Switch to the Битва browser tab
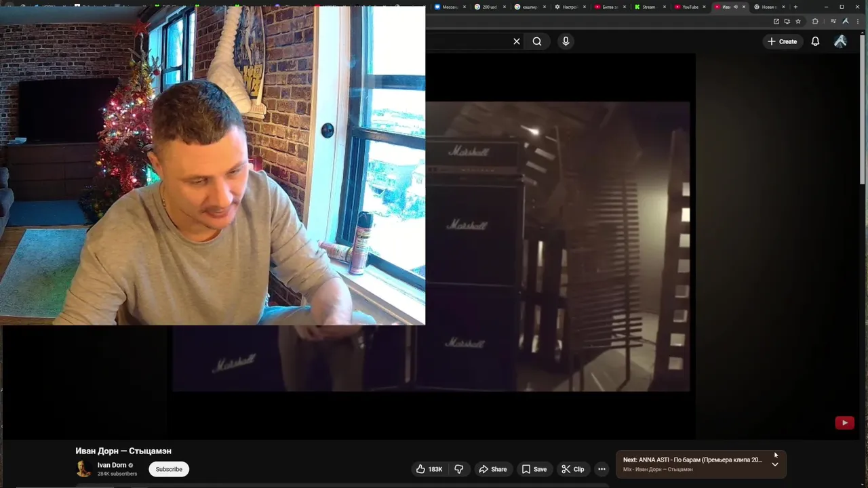The height and width of the screenshot is (488, 868). pos(610,7)
